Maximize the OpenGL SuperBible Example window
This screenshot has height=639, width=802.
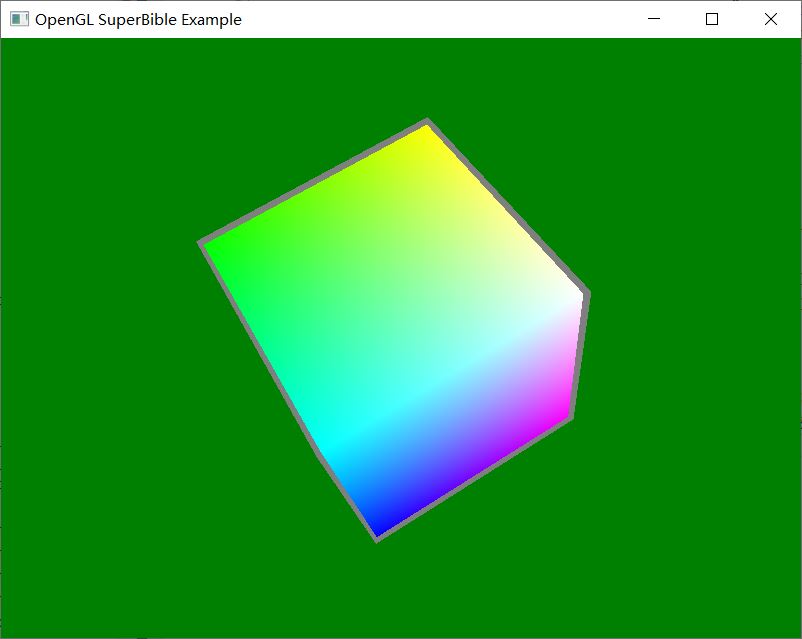tap(711, 19)
